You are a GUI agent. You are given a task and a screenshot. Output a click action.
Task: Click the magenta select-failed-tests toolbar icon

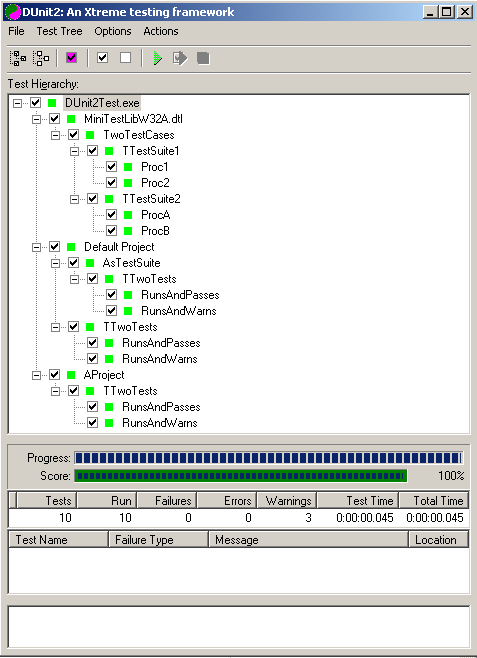[71, 57]
